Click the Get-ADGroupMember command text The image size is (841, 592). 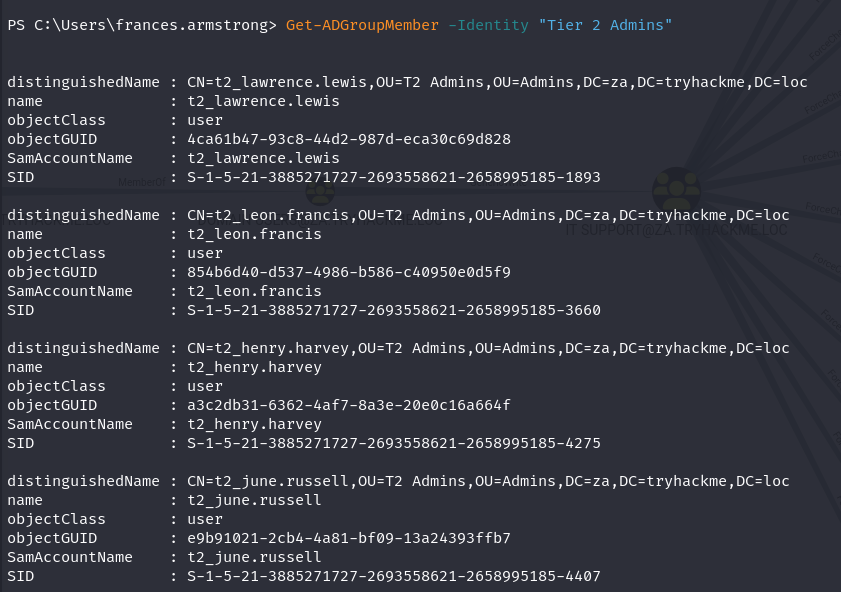pos(362,25)
